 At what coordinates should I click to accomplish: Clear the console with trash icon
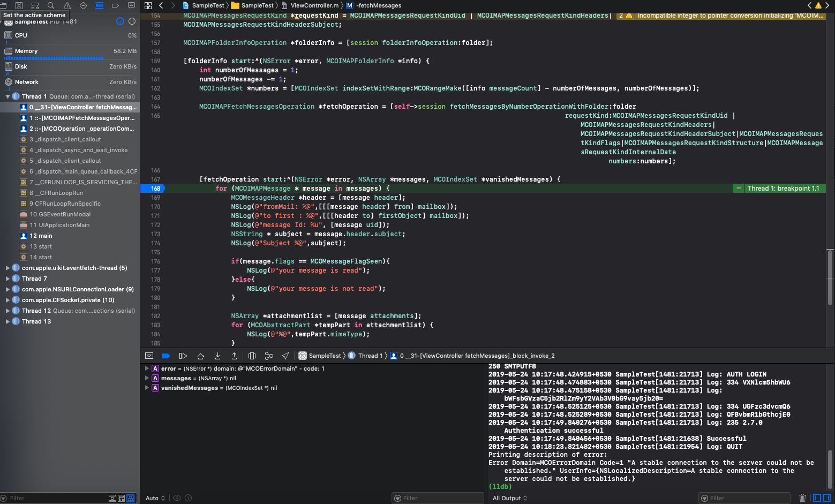click(x=802, y=498)
